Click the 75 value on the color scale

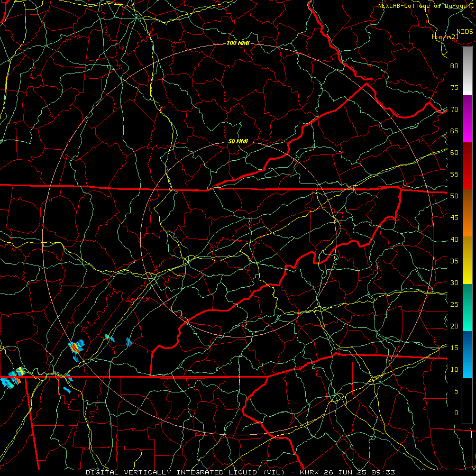(x=454, y=88)
